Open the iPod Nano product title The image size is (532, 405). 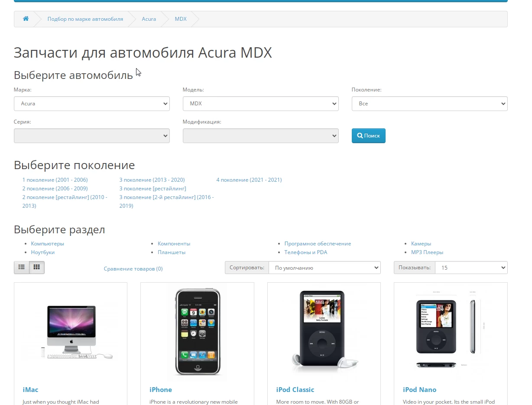[x=419, y=390]
